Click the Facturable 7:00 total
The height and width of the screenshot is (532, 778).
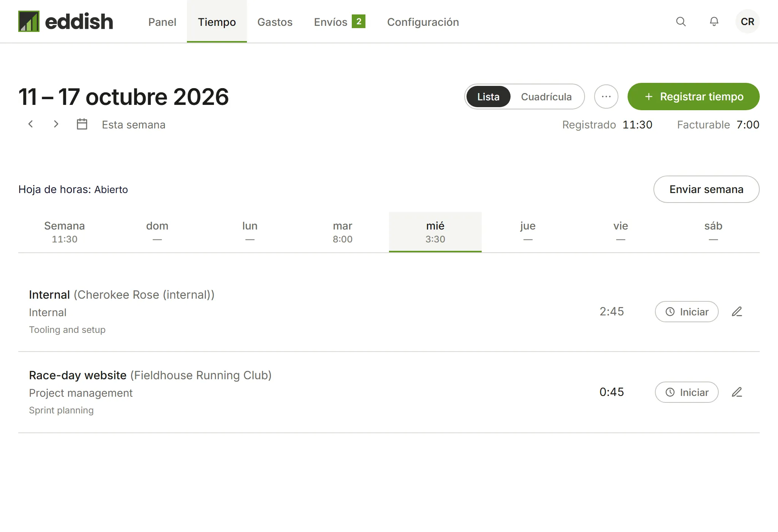[718, 125]
